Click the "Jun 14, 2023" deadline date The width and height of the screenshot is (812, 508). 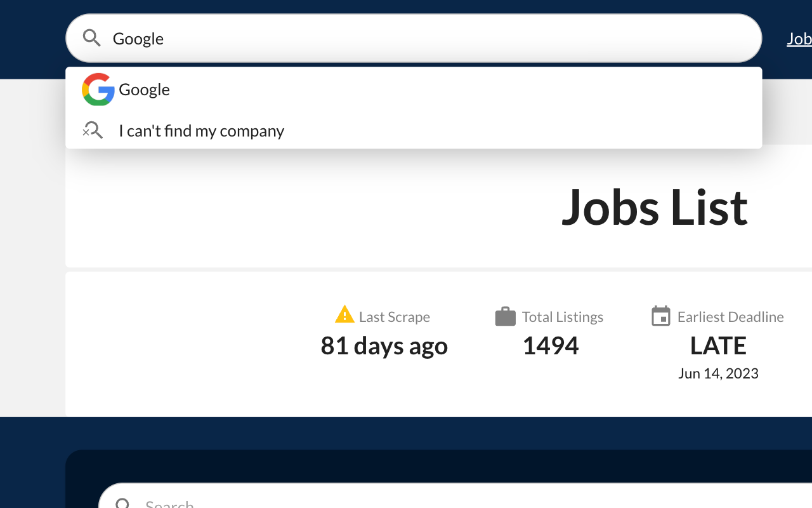pyautogui.click(x=718, y=373)
